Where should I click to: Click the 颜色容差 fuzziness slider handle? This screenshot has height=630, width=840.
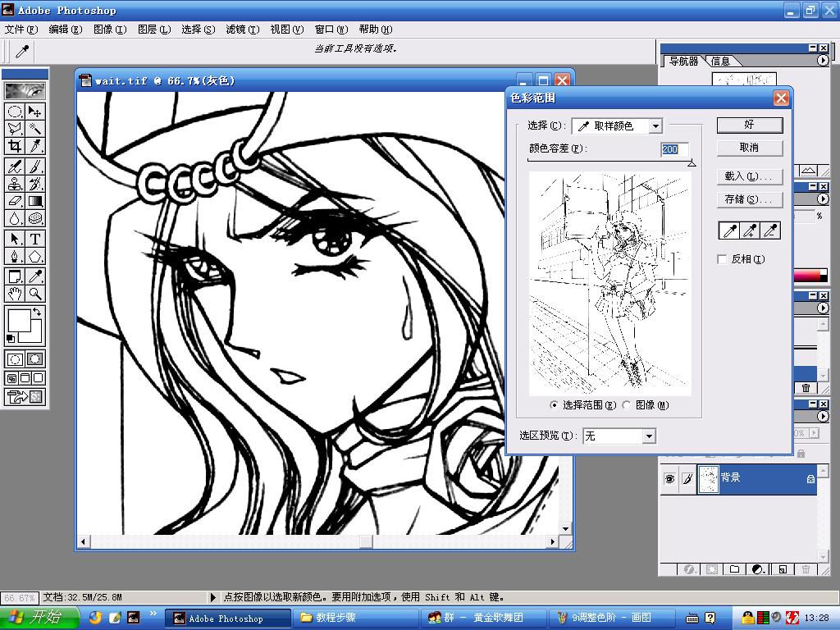(692, 163)
